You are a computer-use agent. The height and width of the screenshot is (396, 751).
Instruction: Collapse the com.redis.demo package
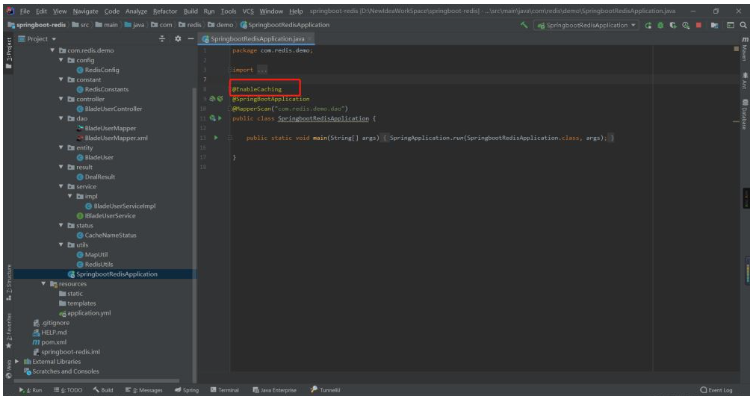[52, 50]
